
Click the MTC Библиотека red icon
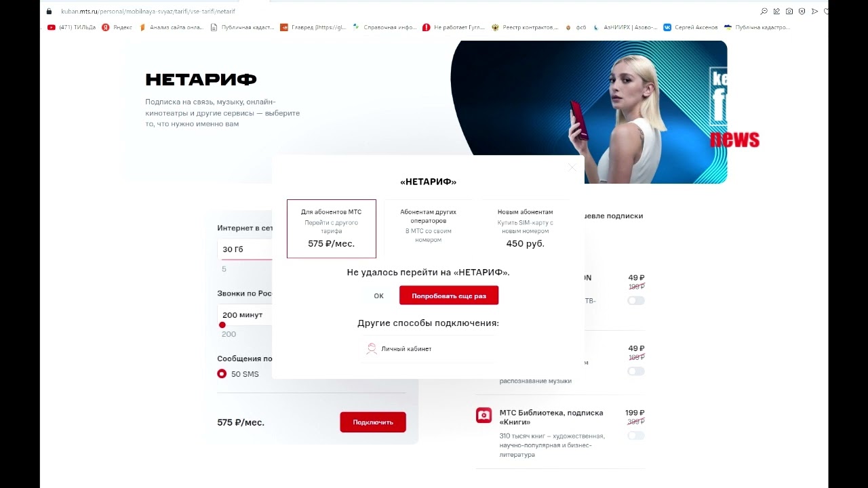[484, 415]
